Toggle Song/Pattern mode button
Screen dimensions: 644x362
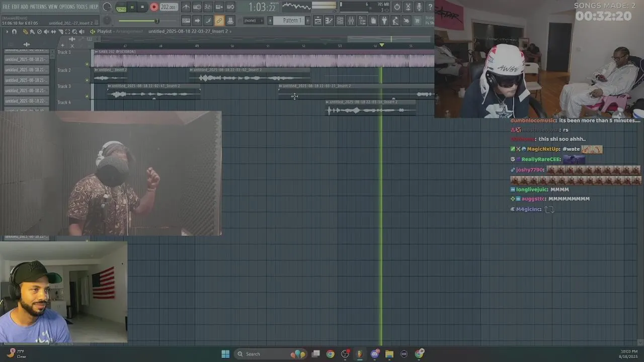tap(121, 8)
